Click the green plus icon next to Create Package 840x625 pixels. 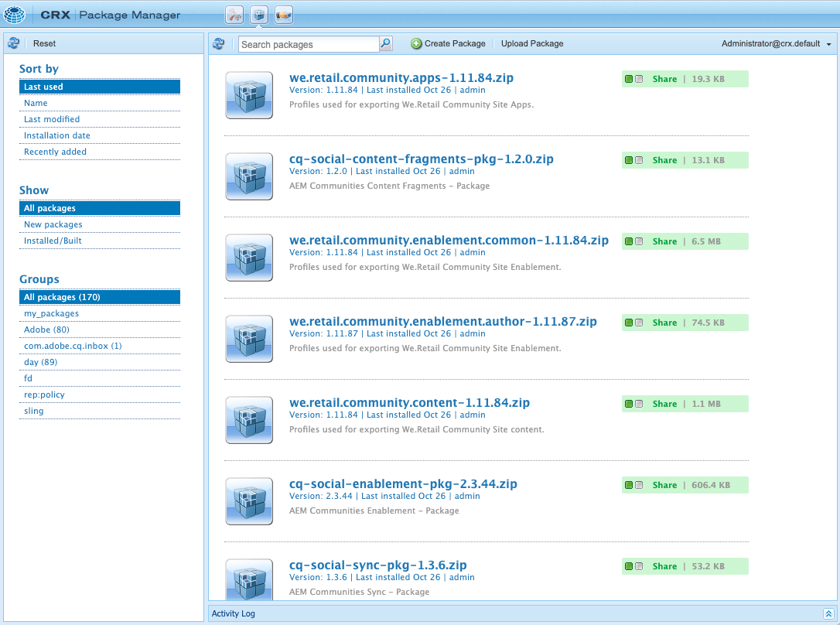(415, 43)
